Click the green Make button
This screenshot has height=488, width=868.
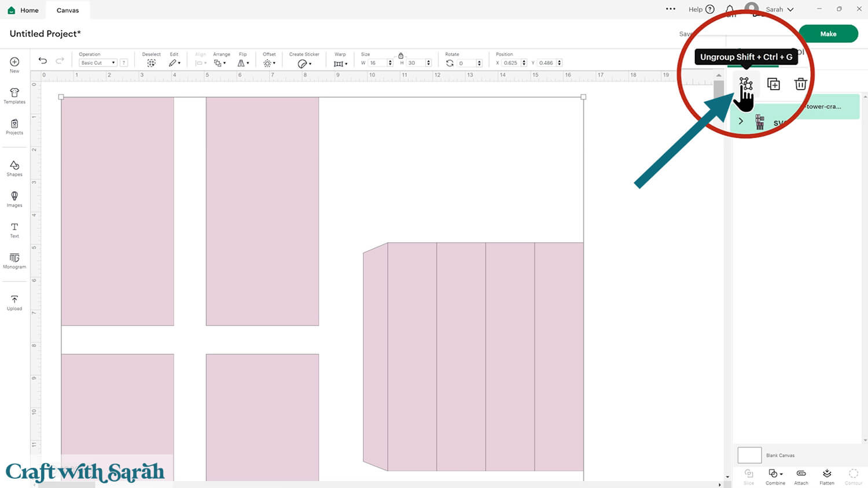click(x=827, y=34)
